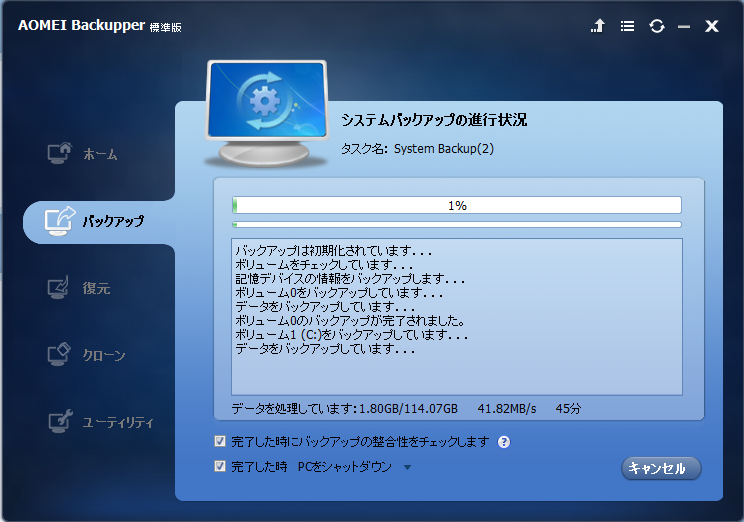Screen dimensions: 744x522
Task: Click the システムバックアップの進行状況 heading
Action: pos(434,120)
